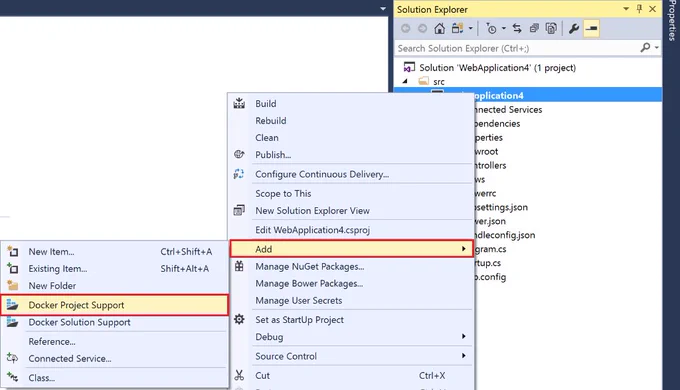Switch Solution and Folder views icon
Viewport: 680px width, 390px height.
pyautogui.click(x=458, y=29)
